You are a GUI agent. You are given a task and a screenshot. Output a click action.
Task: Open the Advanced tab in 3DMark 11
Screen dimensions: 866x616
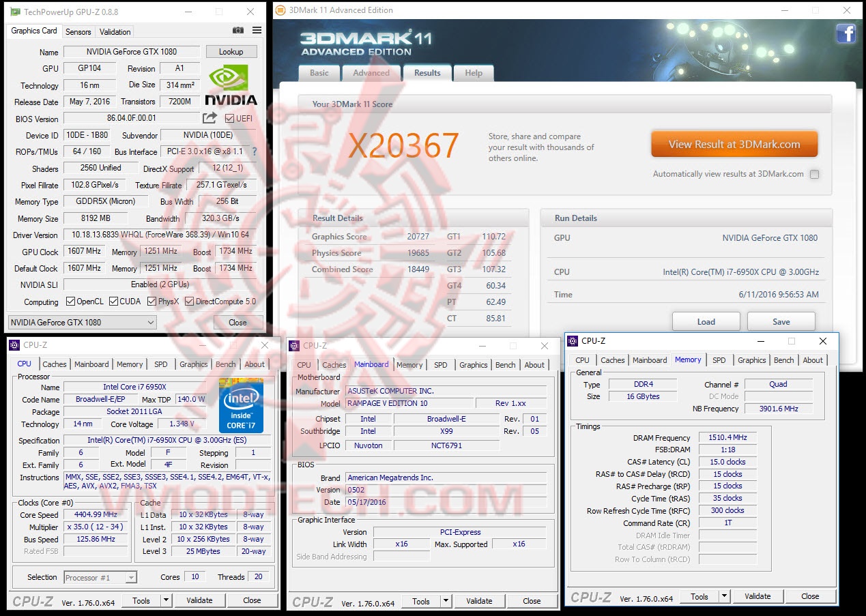[371, 73]
